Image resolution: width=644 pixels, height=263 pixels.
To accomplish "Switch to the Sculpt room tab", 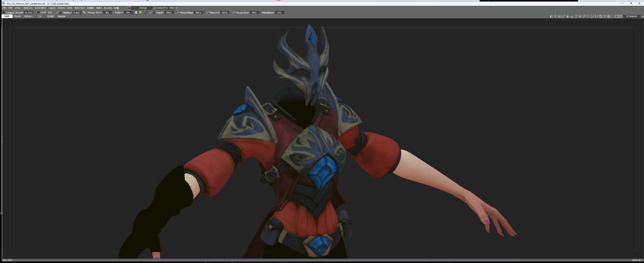I will (50, 17).
